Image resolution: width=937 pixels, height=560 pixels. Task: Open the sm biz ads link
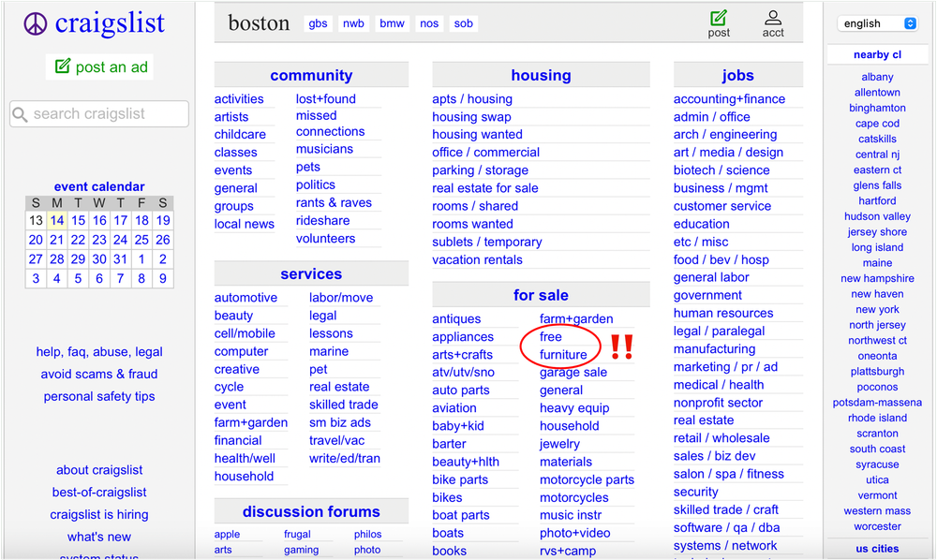[339, 422]
